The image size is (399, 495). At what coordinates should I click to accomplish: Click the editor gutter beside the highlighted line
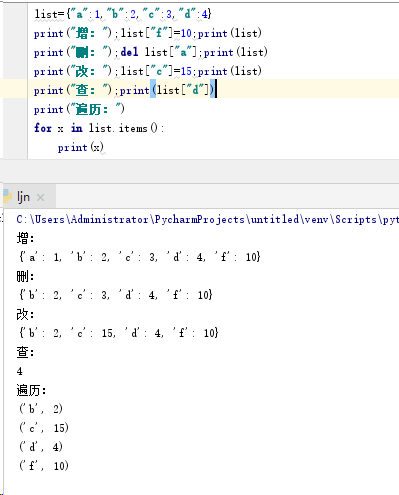click(15, 89)
